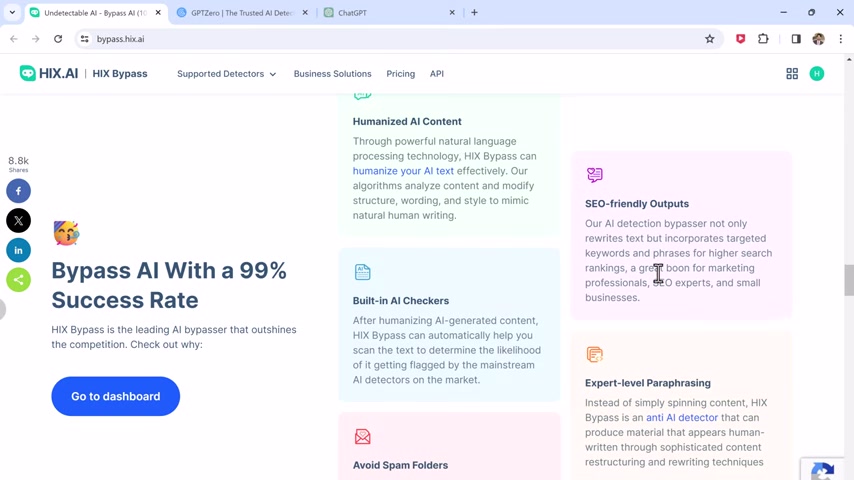Click the Avoid Spam Folders envelope icon
854x480 pixels.
362,436
